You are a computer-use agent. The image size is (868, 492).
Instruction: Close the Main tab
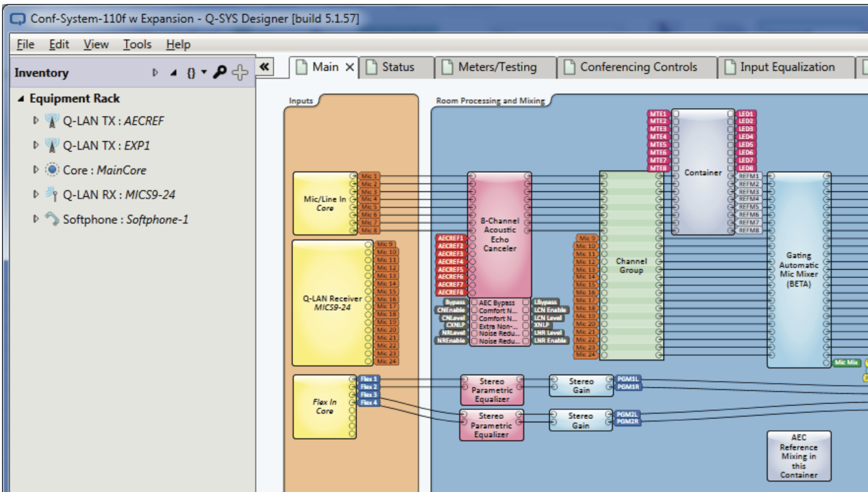coord(350,67)
